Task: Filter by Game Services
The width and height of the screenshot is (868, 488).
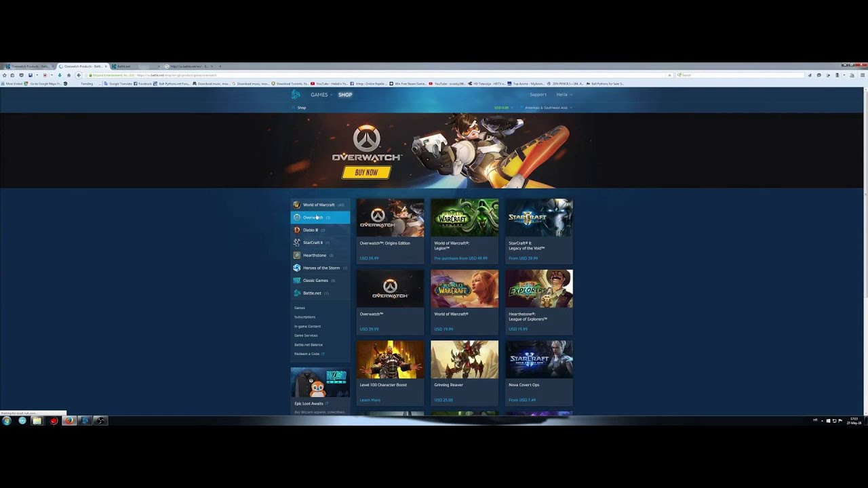Action: (306, 335)
